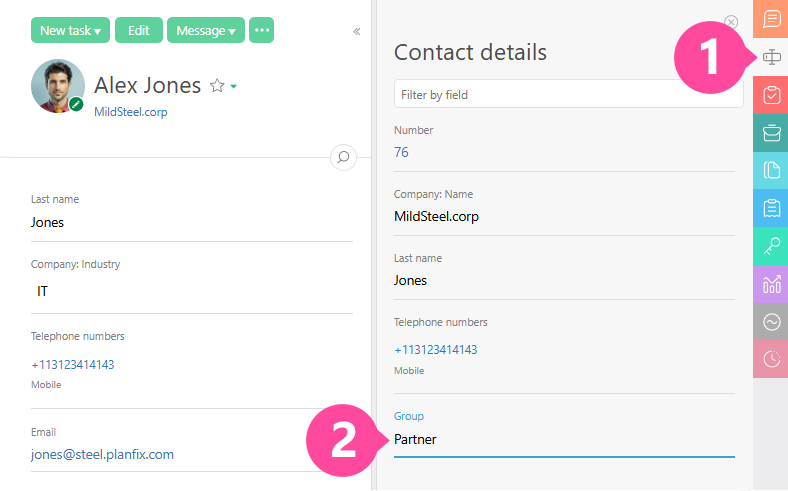
Task: Open the orange comments panel icon
Action: coord(771,19)
